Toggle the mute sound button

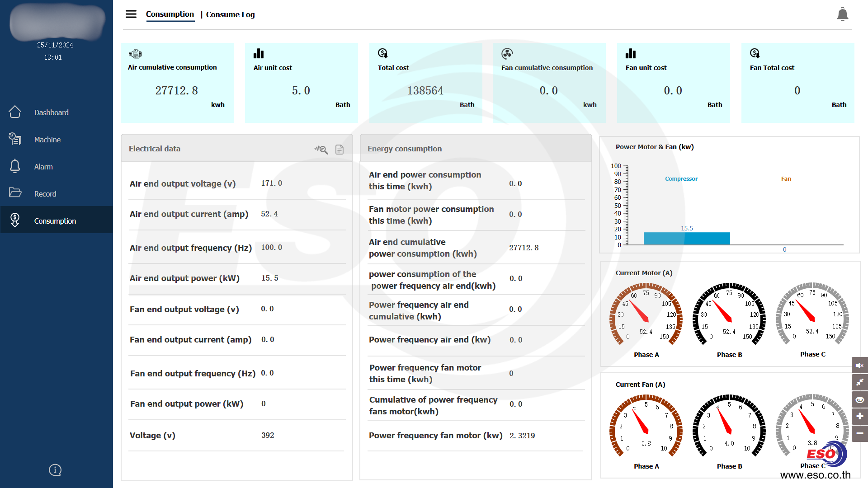pyautogui.click(x=859, y=366)
